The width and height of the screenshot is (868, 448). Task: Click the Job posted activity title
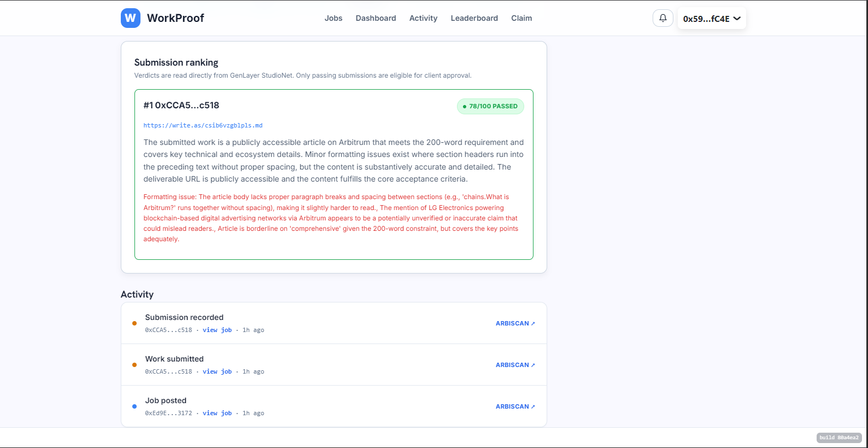[x=166, y=400]
